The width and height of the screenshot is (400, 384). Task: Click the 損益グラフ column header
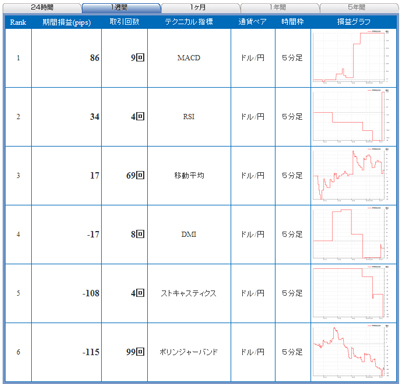pos(354,22)
